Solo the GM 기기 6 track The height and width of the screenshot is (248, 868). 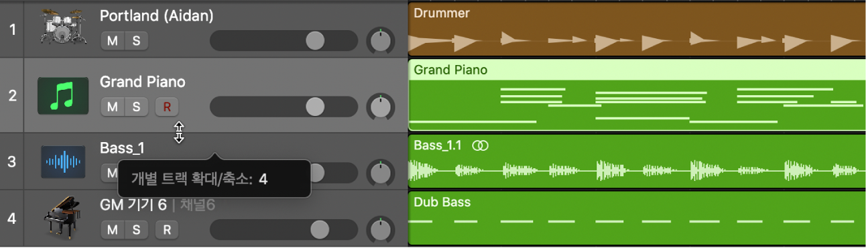coord(137,230)
